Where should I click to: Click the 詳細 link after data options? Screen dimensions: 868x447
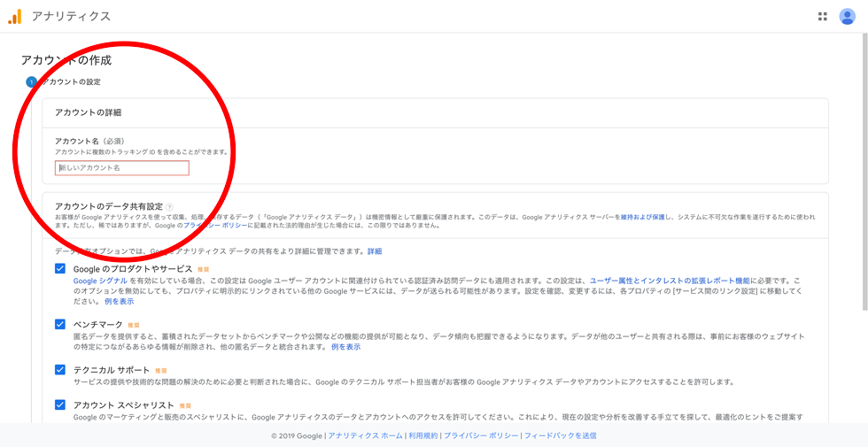point(375,251)
